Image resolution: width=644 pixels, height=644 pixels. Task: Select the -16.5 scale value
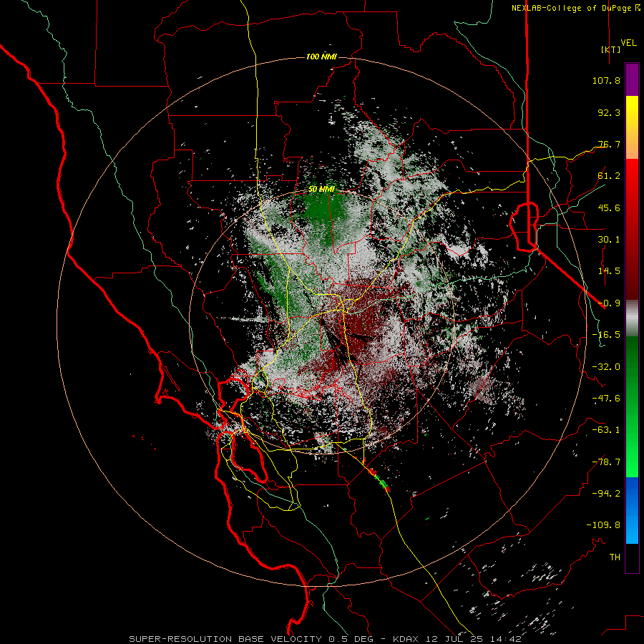click(x=606, y=335)
